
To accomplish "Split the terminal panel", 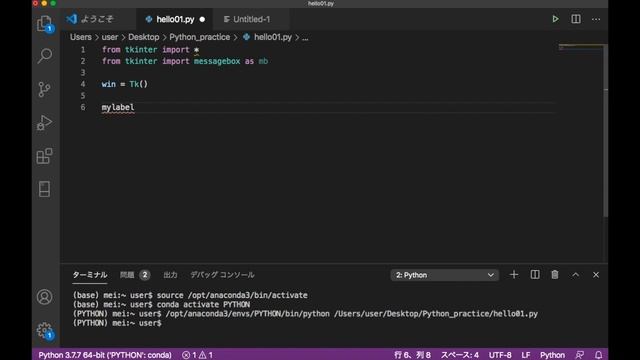I will [x=535, y=275].
